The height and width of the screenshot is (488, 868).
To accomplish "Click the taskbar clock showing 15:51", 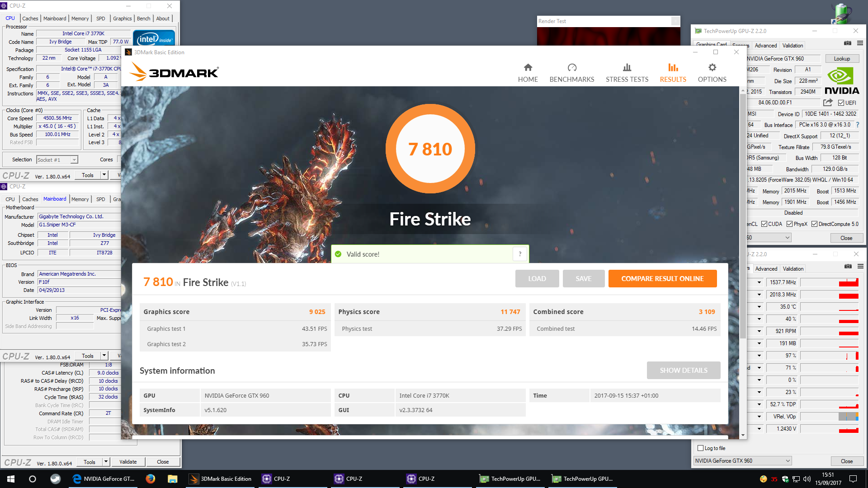I will coord(828,479).
